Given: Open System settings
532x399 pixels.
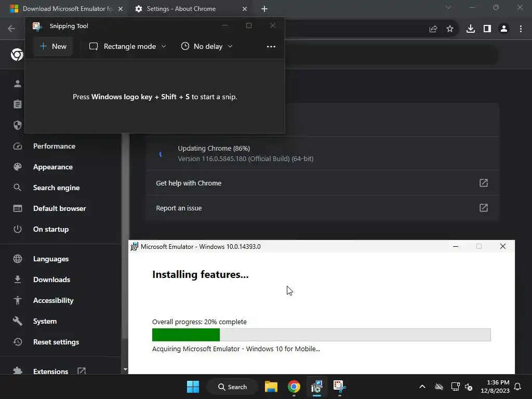Looking at the screenshot, I should [45, 321].
